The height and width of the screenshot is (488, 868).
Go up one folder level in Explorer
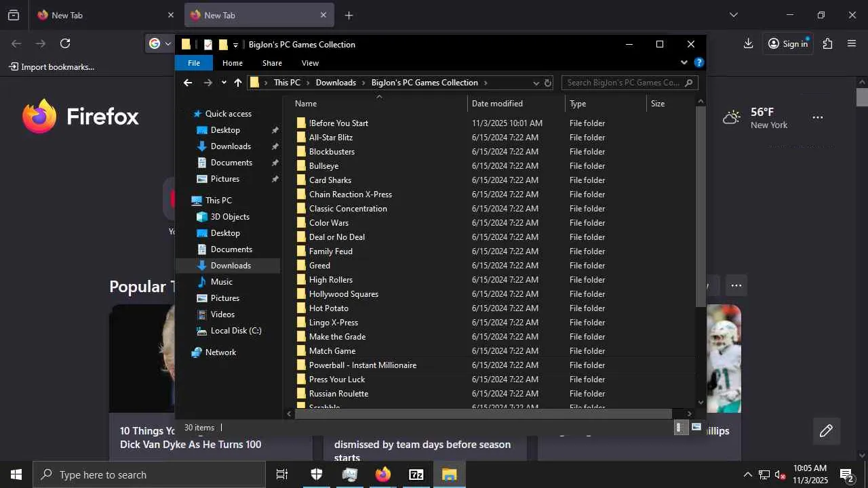click(x=238, y=83)
